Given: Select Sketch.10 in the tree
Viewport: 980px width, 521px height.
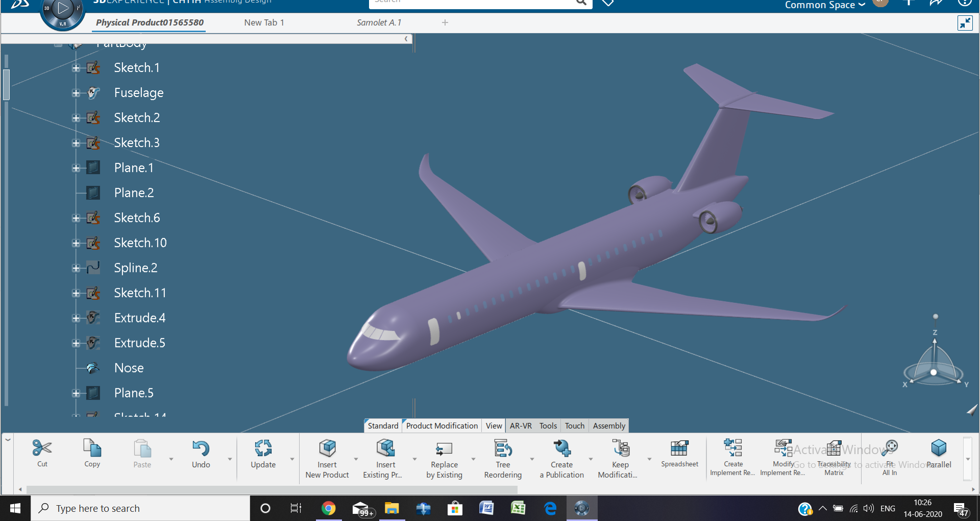Looking at the screenshot, I should click(x=140, y=243).
